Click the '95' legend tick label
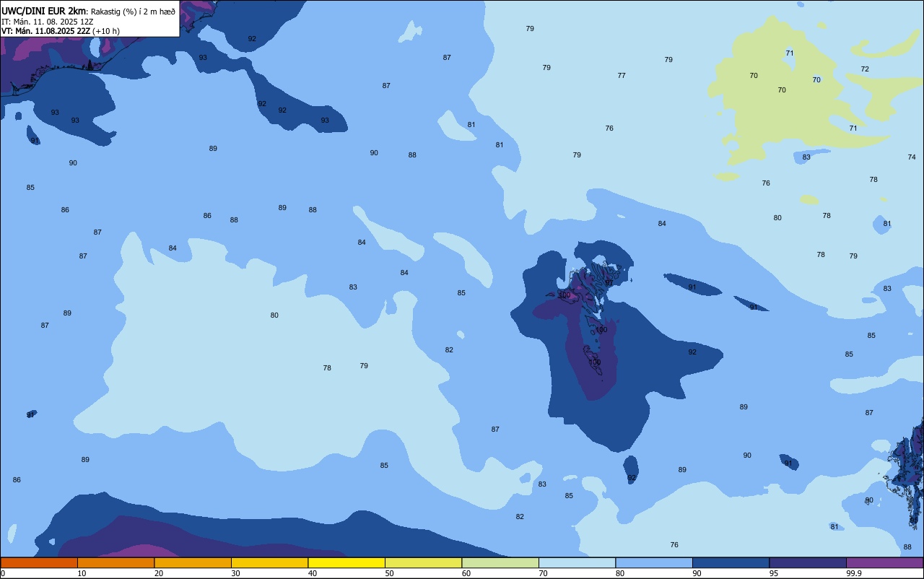The image size is (924, 579). 774,573
